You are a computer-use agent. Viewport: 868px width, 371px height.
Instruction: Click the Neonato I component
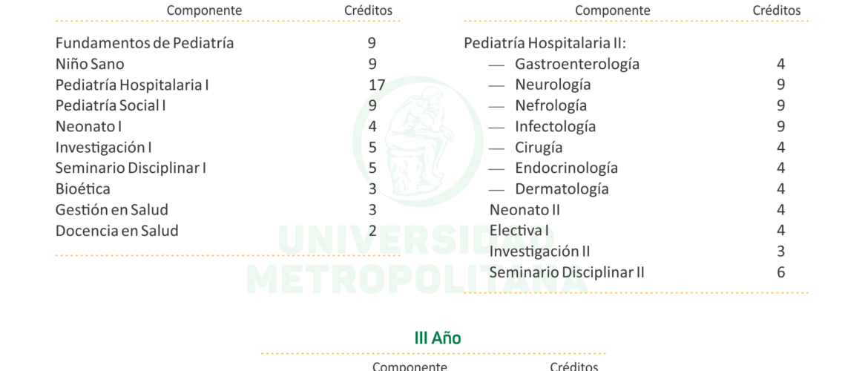click(x=88, y=126)
